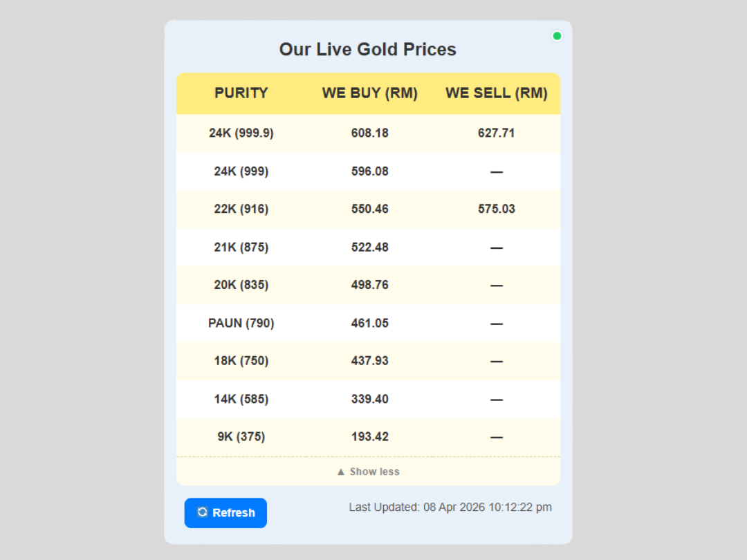Click the 575.03 sell price
The height and width of the screenshot is (560, 747).
[496, 209]
